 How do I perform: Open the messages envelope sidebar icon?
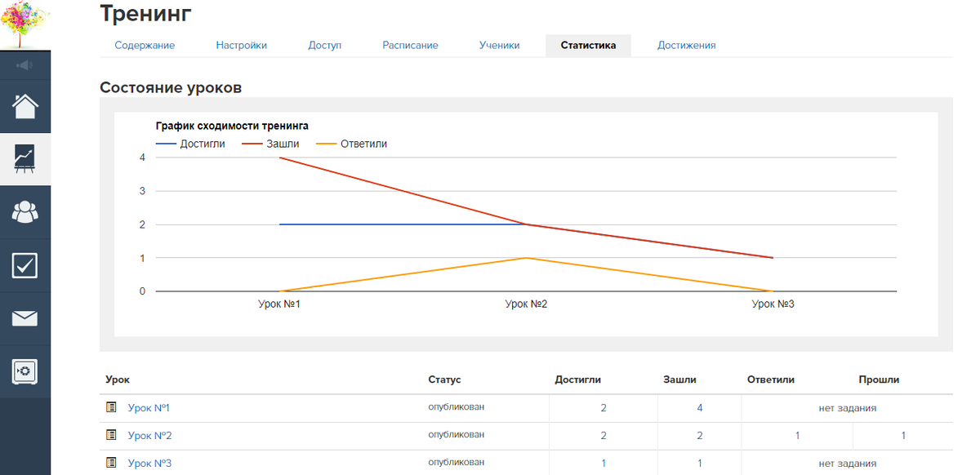25,318
